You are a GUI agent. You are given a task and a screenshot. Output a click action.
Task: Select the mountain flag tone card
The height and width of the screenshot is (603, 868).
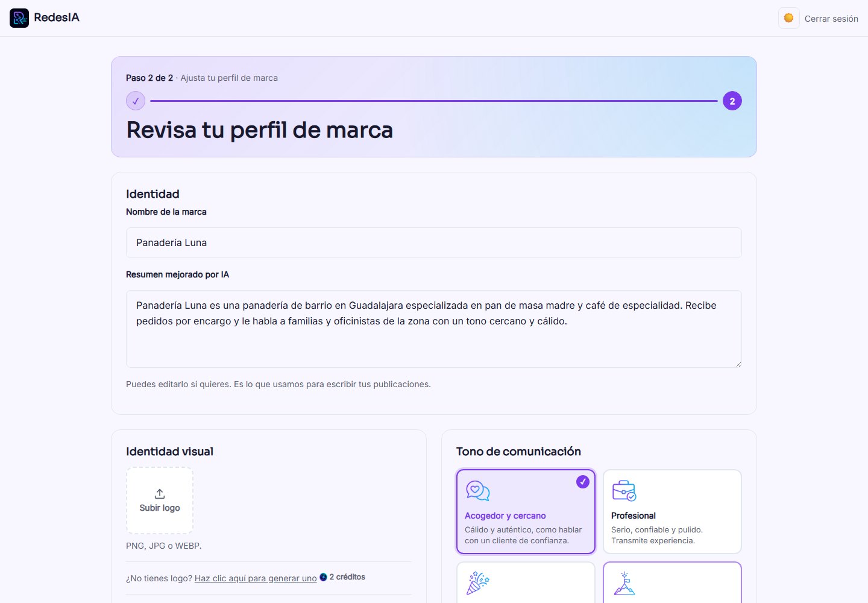(672, 582)
